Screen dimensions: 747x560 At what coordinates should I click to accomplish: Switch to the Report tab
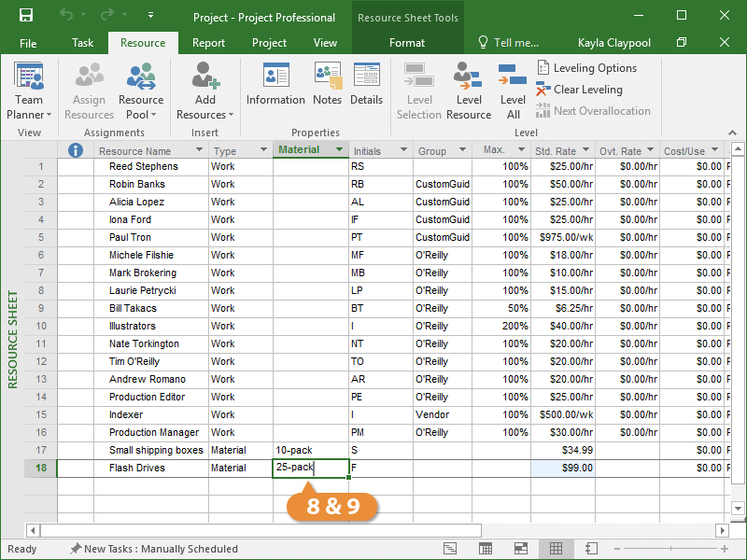pos(208,43)
